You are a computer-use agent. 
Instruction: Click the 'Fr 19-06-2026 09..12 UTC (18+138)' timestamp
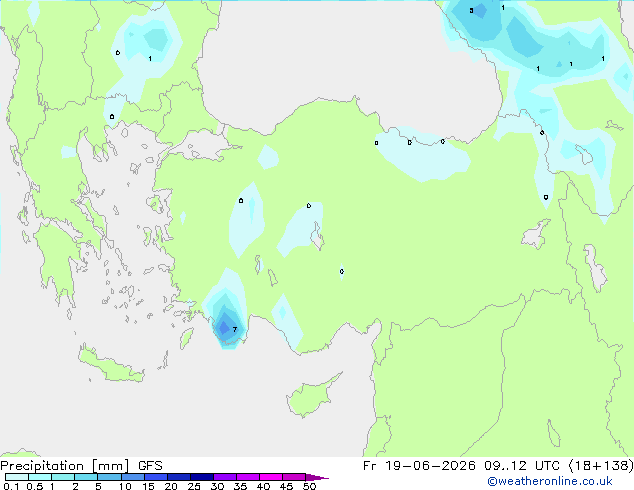(x=498, y=466)
